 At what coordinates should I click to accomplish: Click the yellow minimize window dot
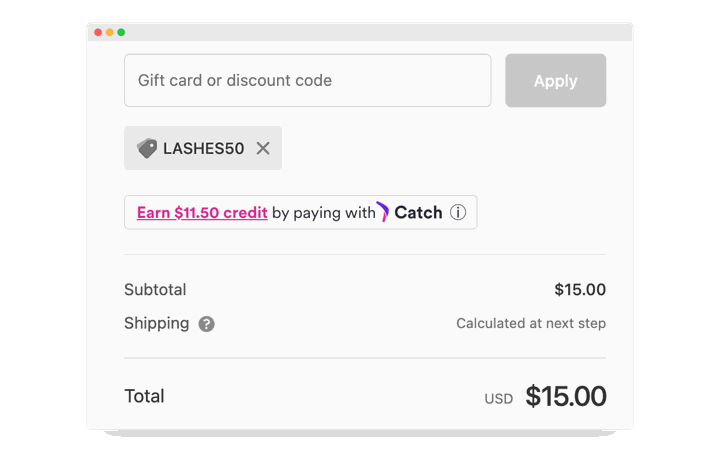[x=109, y=32]
